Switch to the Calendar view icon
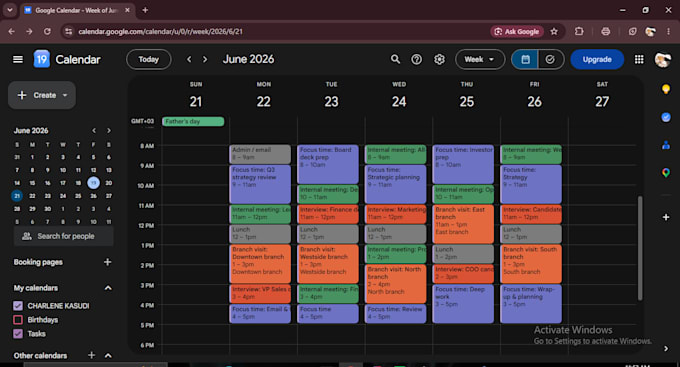This screenshot has width=680, height=367. [x=525, y=59]
